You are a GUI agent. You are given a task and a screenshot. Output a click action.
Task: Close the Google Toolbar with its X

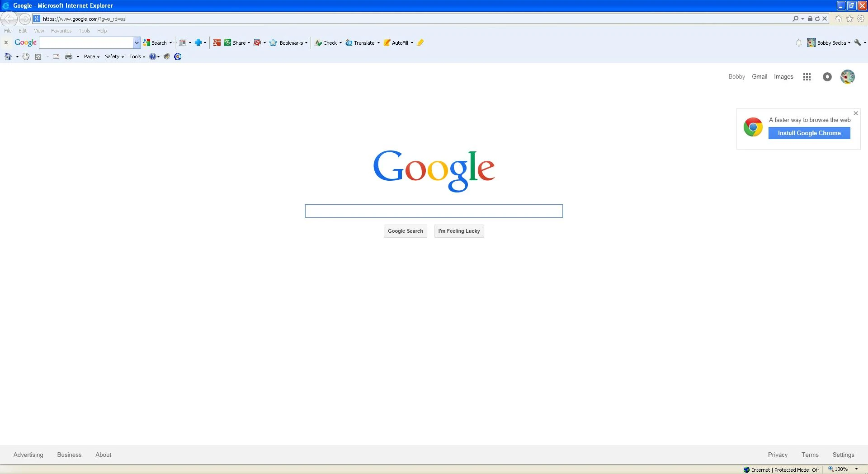click(x=6, y=42)
